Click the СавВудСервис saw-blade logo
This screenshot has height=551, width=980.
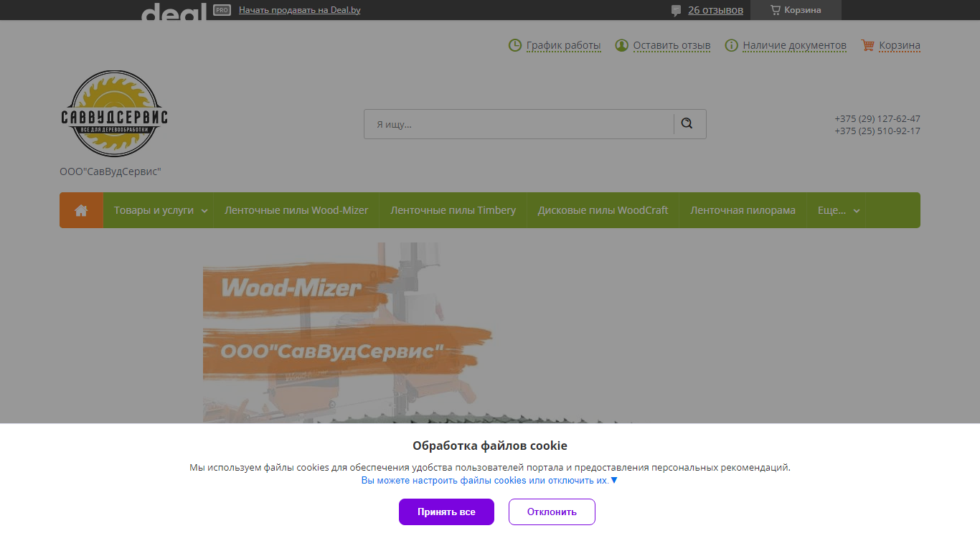pyautogui.click(x=114, y=114)
